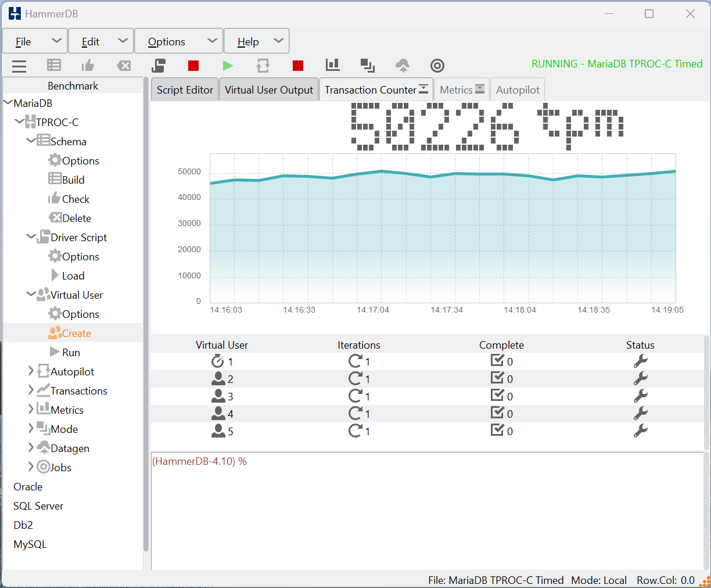Click the thumbs-up Check icon under Schema
The image size is (711, 588).
pyautogui.click(x=55, y=199)
